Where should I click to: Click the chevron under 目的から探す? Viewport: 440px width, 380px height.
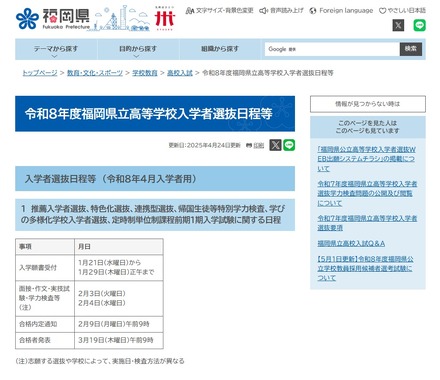136,56
